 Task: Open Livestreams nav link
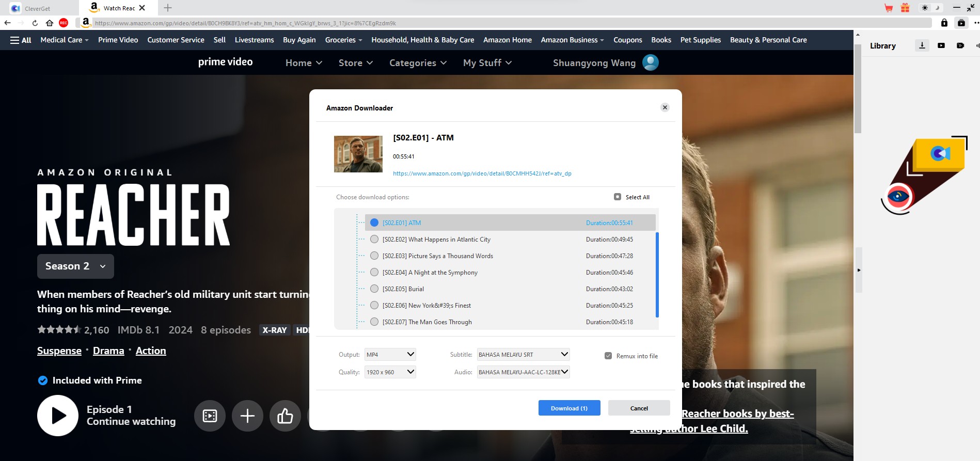254,40
